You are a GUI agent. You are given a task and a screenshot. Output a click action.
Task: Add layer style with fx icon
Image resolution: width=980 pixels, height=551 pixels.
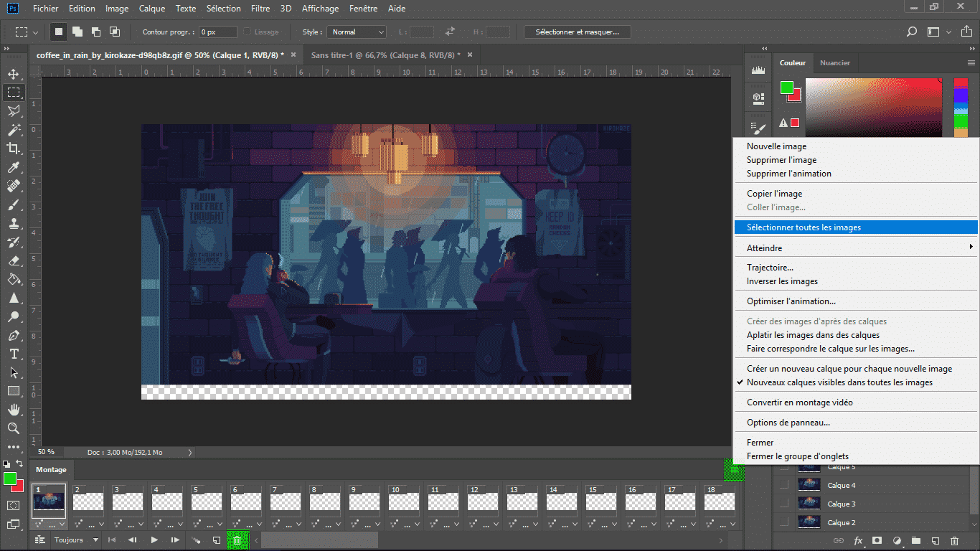[858, 540]
